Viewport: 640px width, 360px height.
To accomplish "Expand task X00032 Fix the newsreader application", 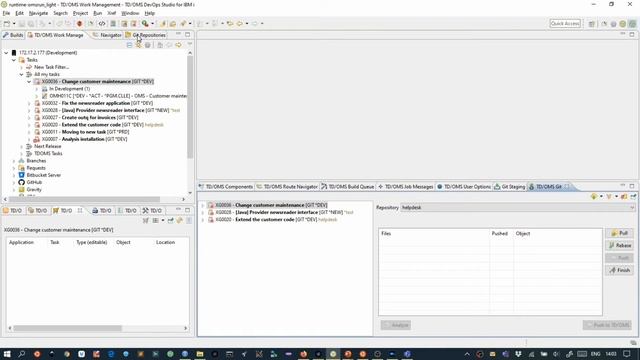I will tap(29, 103).
